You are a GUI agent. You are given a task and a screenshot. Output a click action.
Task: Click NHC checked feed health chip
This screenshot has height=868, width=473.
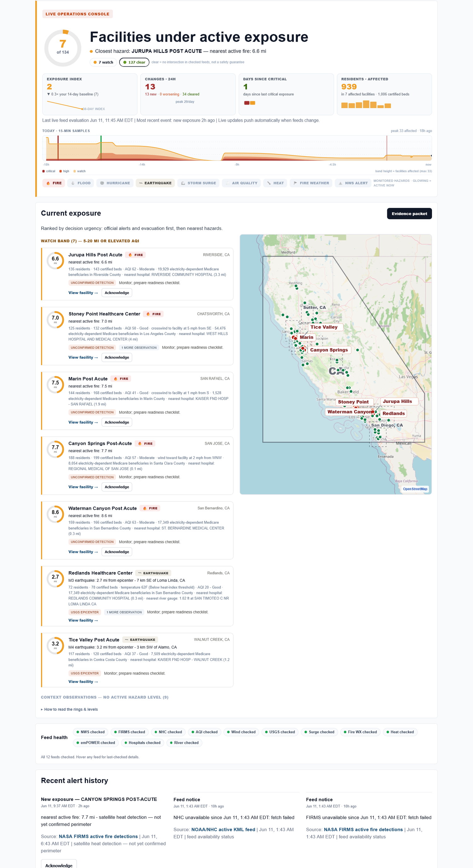(168, 732)
